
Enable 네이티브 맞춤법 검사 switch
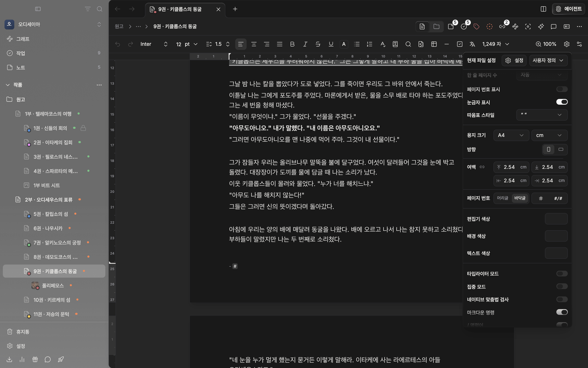coord(562,299)
